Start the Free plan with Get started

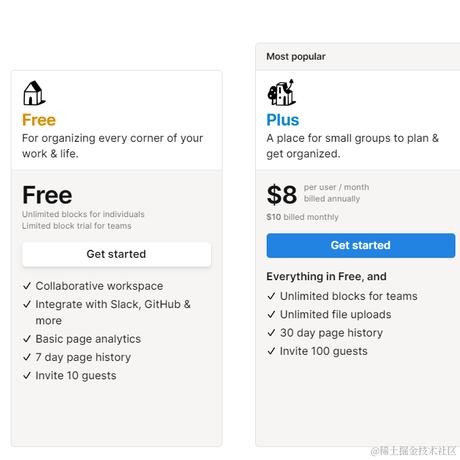pos(116,254)
